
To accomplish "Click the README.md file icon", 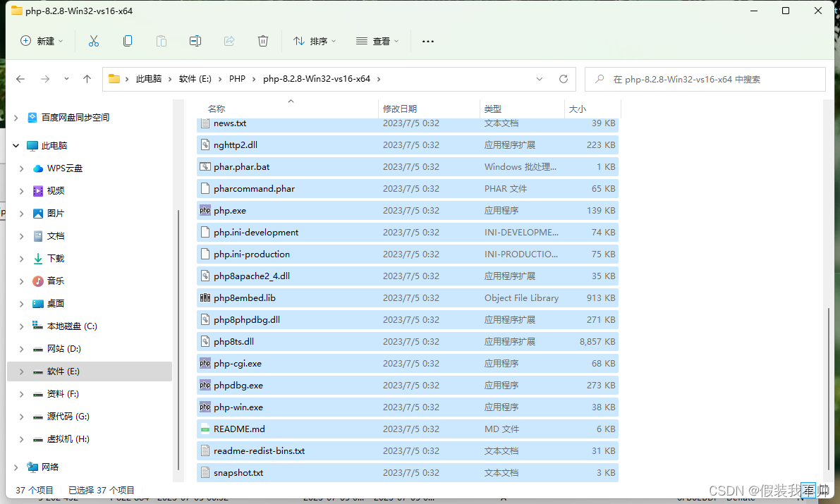I will [205, 429].
